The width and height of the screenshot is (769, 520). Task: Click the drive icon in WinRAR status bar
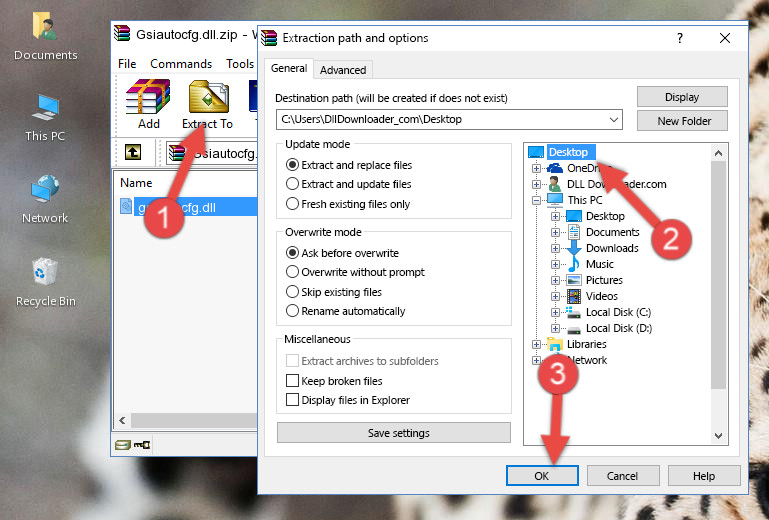[x=123, y=445]
